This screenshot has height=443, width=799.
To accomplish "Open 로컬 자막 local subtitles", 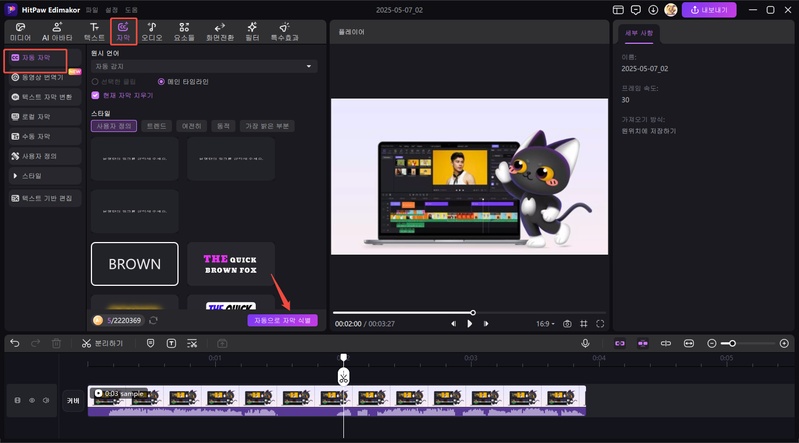I will [x=45, y=117].
